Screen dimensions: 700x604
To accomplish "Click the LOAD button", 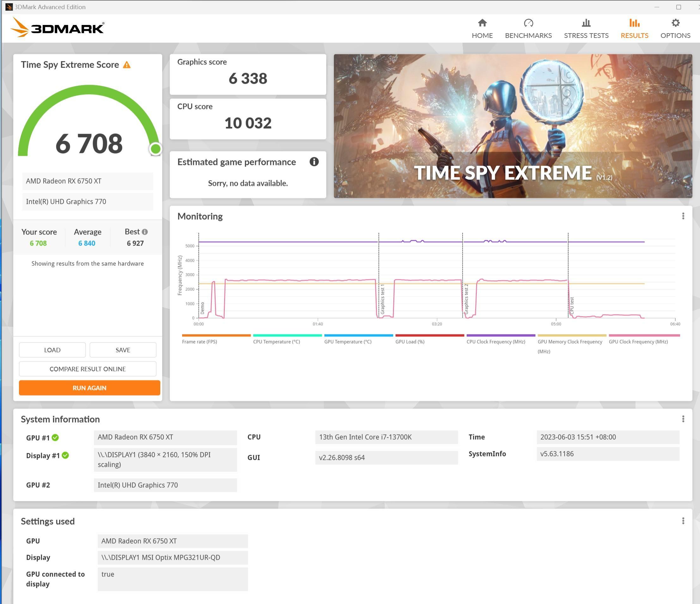I will tap(52, 350).
